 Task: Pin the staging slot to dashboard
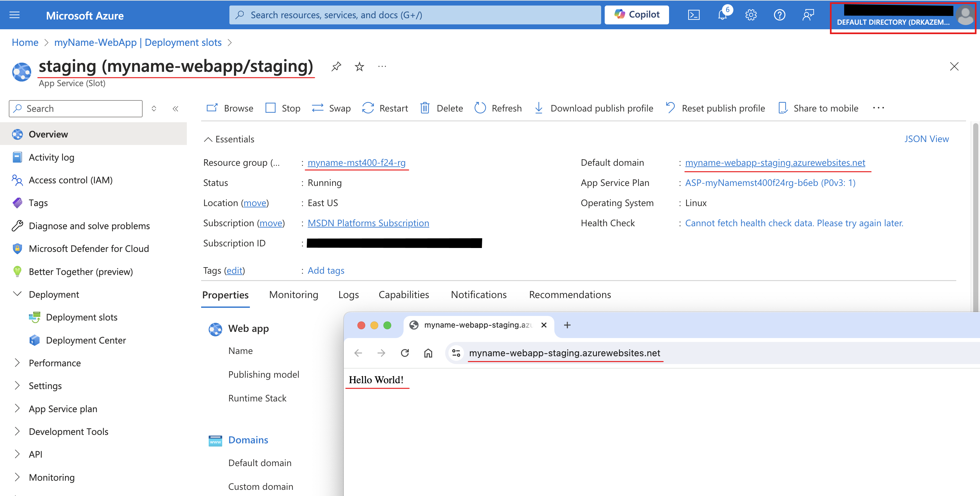click(336, 67)
